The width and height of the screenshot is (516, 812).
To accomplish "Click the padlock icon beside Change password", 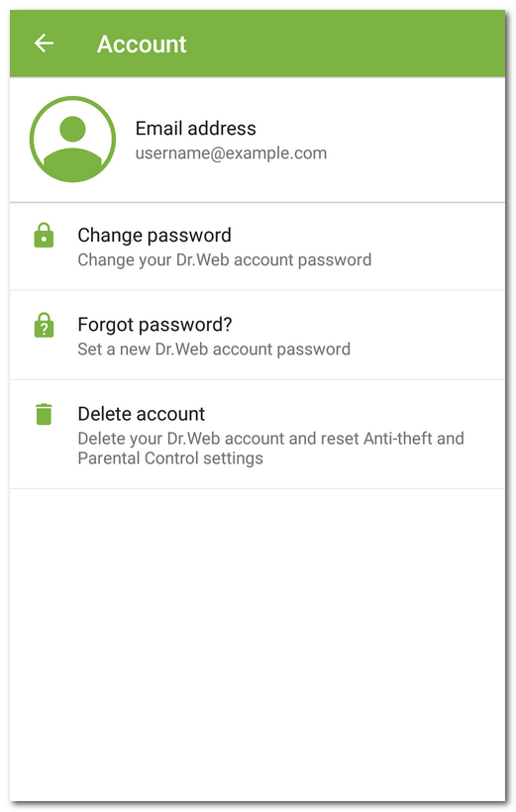I will pos(44,235).
